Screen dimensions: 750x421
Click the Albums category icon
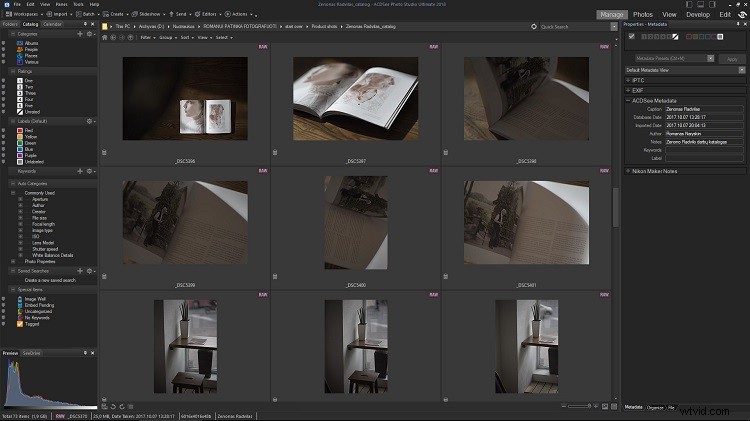pos(20,43)
